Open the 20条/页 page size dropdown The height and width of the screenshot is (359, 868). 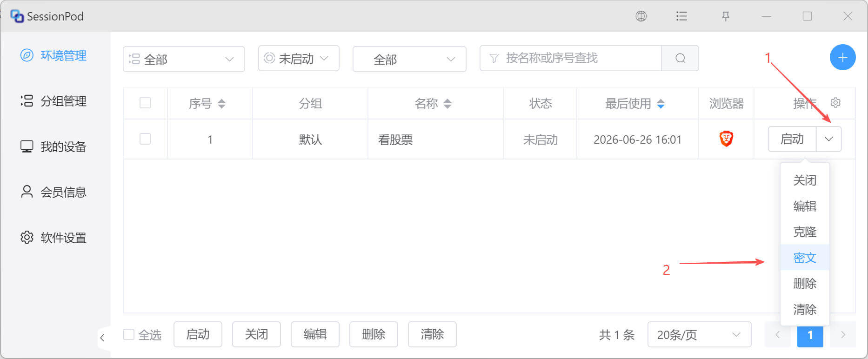coord(699,334)
